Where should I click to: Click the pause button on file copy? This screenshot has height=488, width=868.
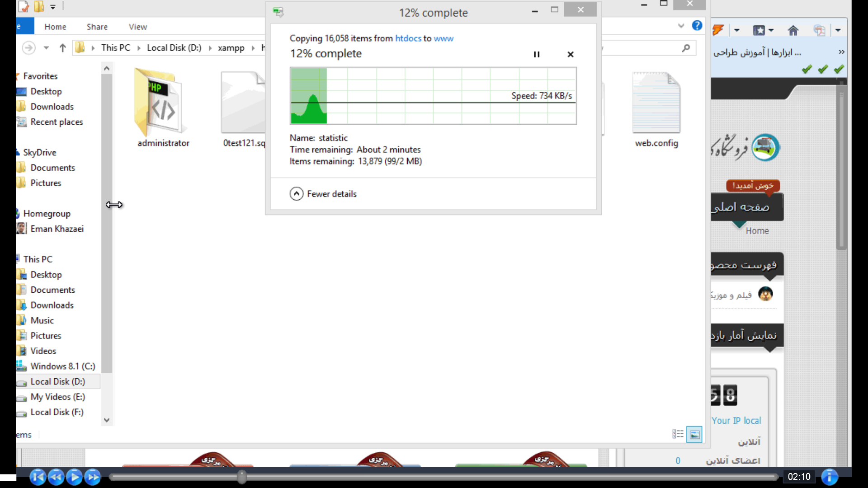pyautogui.click(x=535, y=54)
